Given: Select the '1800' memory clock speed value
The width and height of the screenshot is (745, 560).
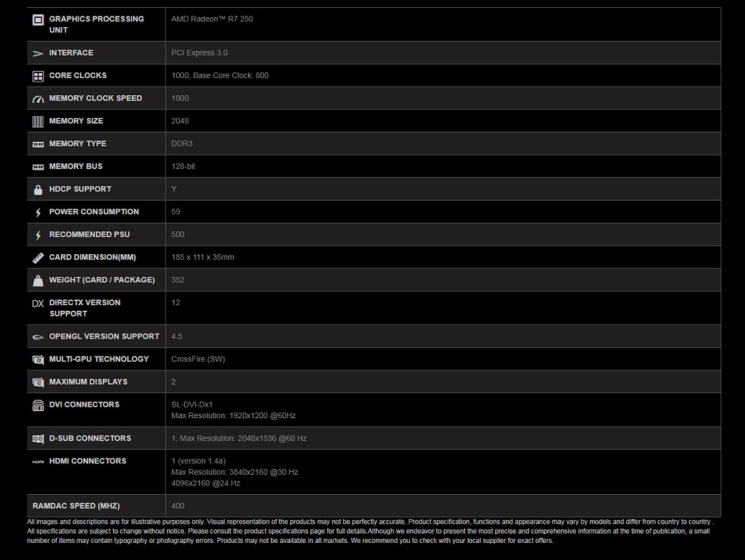Looking at the screenshot, I should coord(180,98).
